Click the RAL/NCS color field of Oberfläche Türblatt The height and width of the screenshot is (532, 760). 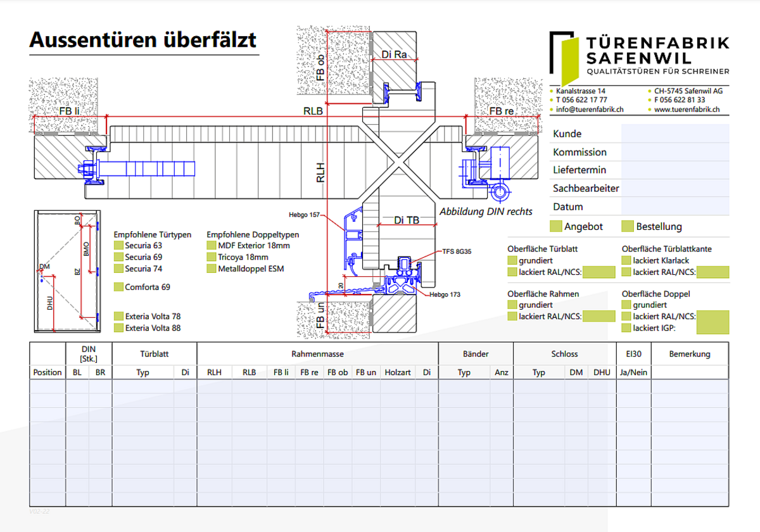(598, 272)
